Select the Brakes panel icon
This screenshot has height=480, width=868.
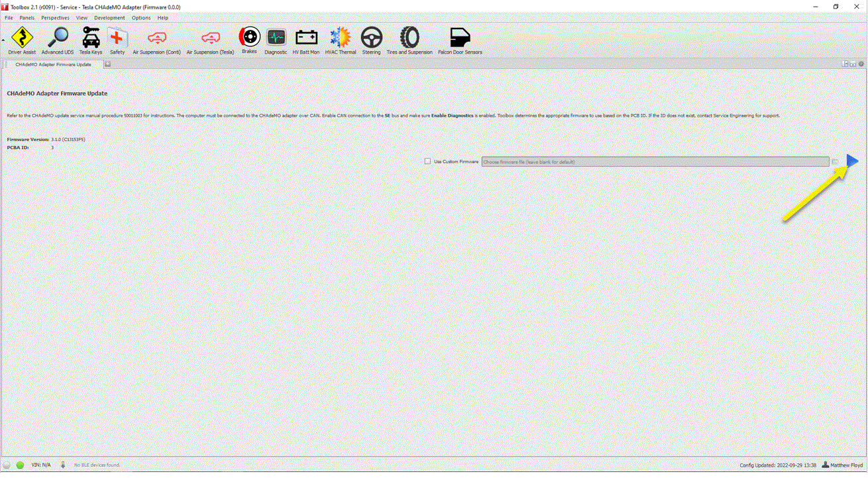coord(249,40)
